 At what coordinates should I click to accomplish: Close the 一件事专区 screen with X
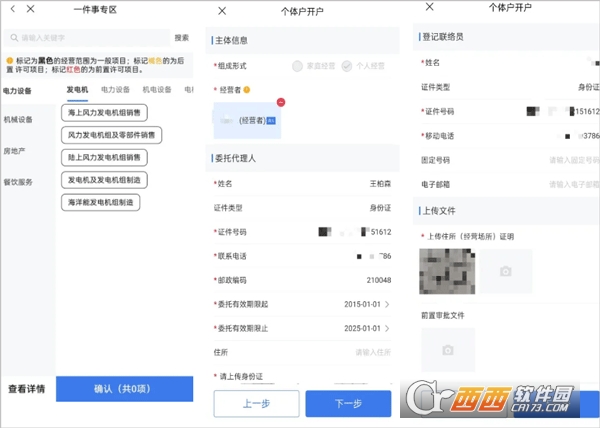(31, 9)
